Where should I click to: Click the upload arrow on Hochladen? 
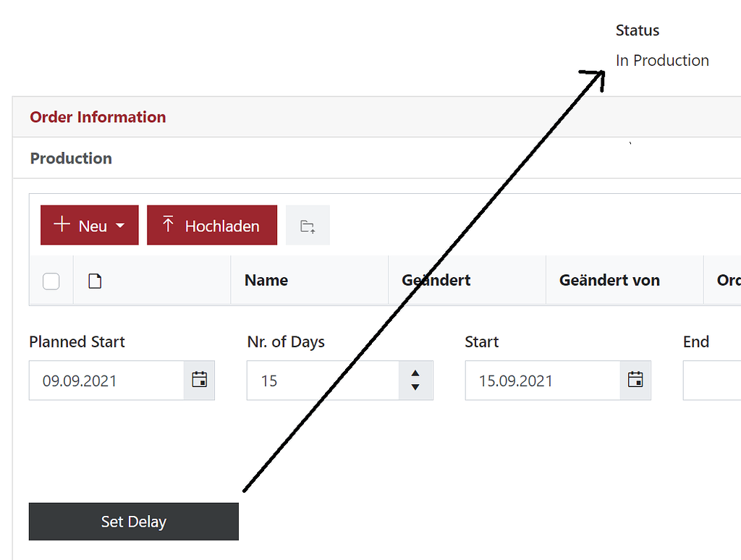(x=169, y=224)
